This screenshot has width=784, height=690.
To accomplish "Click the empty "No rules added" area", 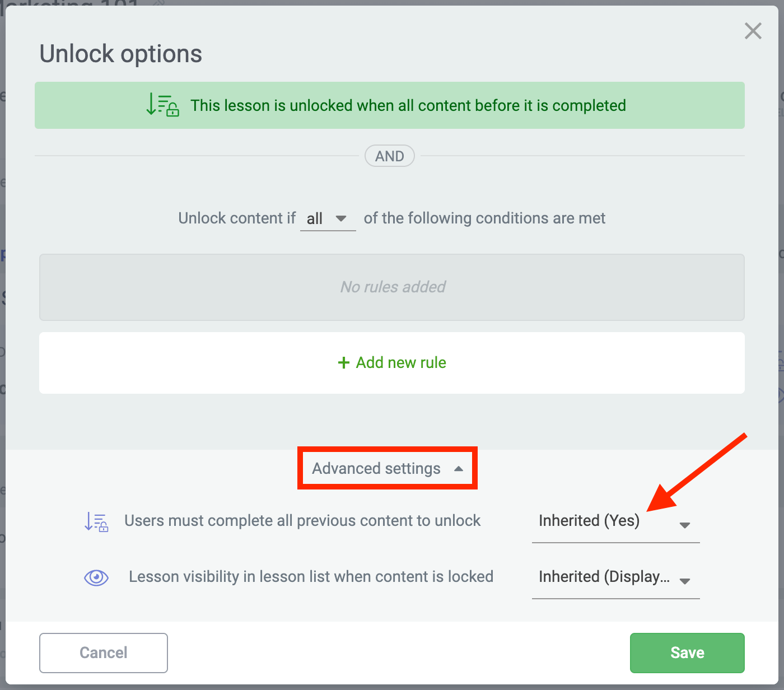I will pos(392,287).
